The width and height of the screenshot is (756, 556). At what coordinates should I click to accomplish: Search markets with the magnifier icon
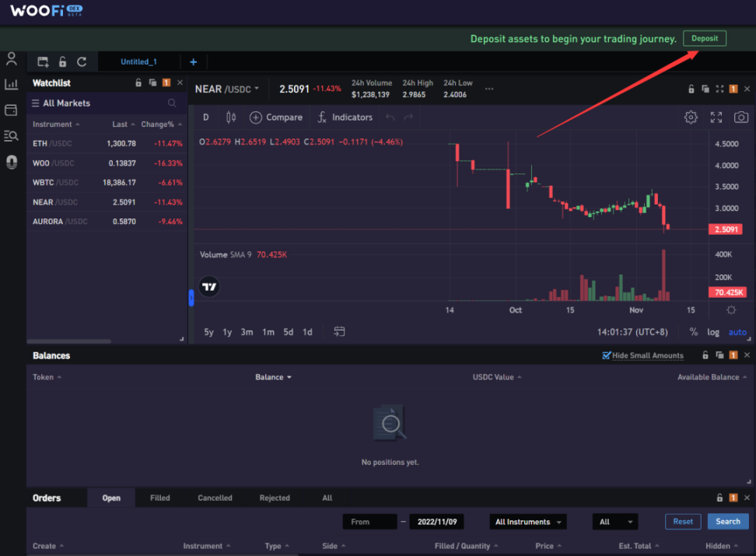[x=172, y=103]
